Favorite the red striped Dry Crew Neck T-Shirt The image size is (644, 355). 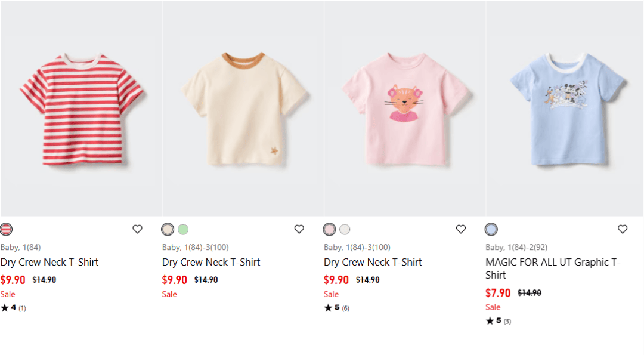137,229
